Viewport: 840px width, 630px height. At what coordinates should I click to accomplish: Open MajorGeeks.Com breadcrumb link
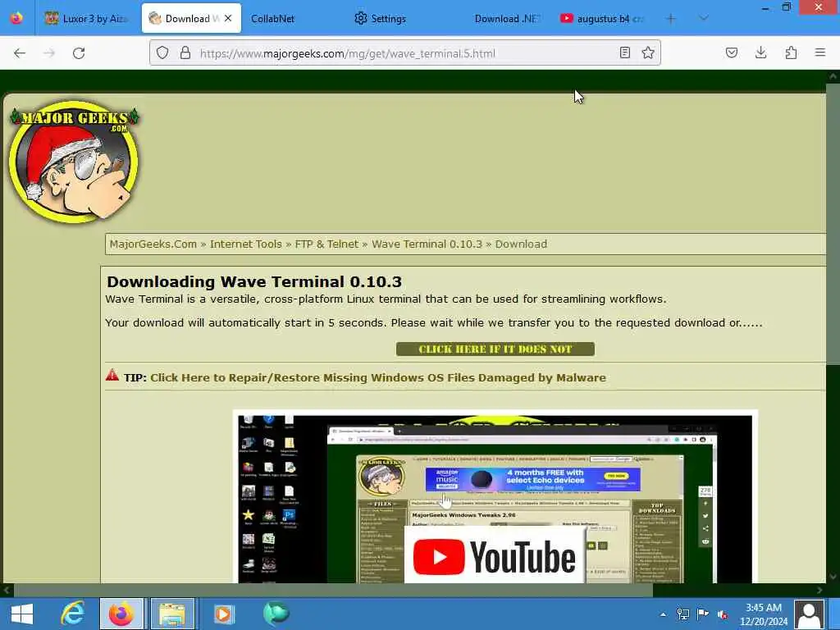(x=153, y=244)
